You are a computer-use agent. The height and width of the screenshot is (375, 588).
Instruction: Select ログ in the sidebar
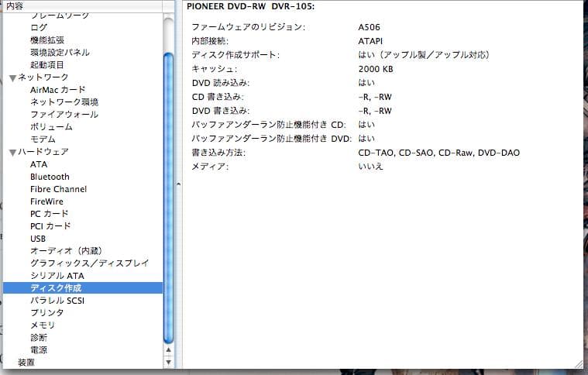point(39,27)
